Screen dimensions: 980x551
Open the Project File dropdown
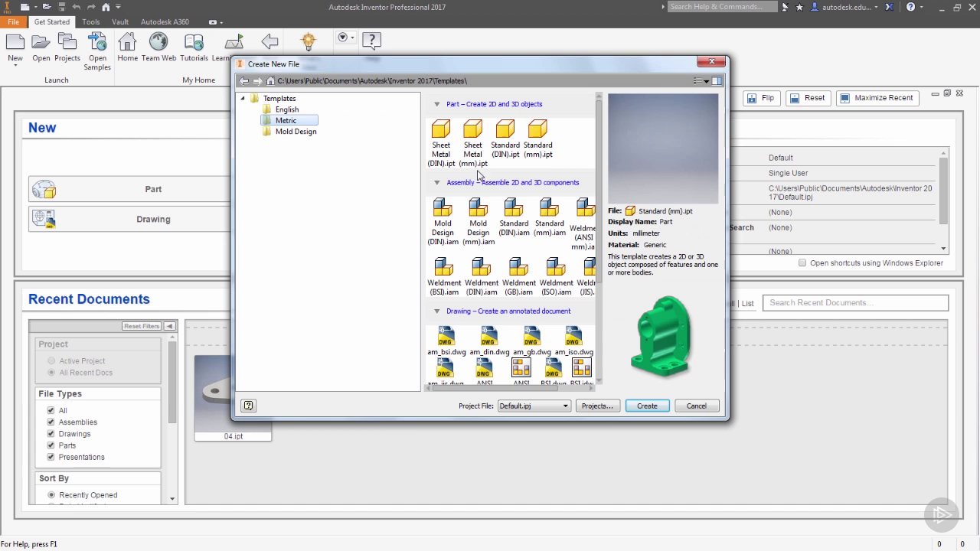pos(566,406)
